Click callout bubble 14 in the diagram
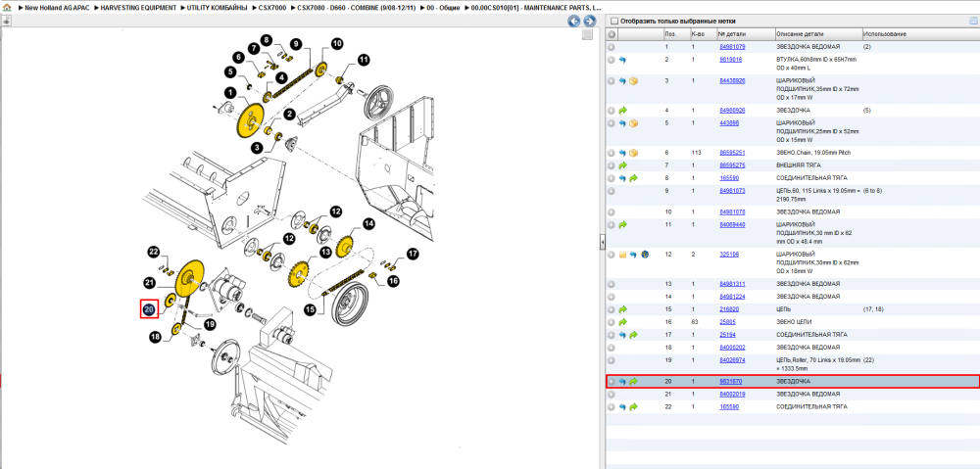Screen dimensions: 980x469 (368, 223)
